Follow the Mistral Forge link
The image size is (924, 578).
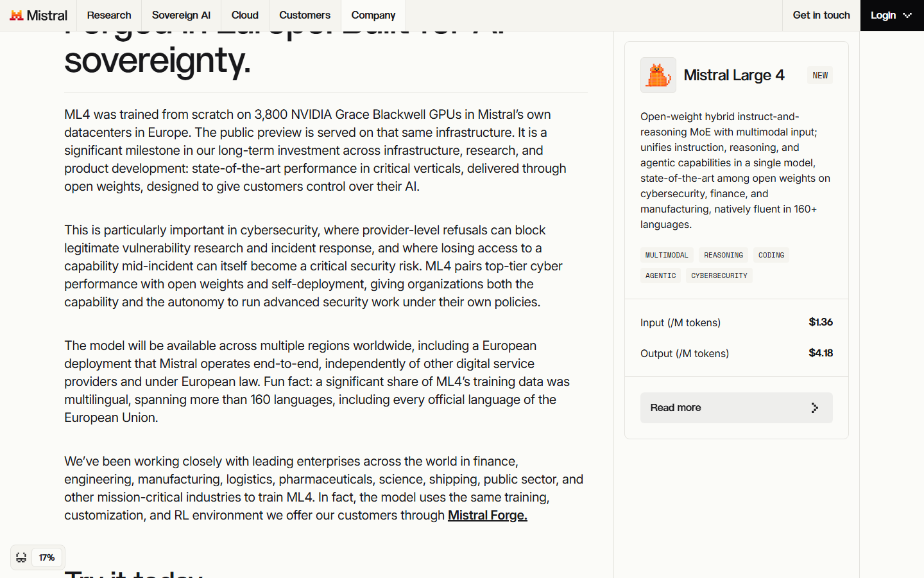click(488, 515)
